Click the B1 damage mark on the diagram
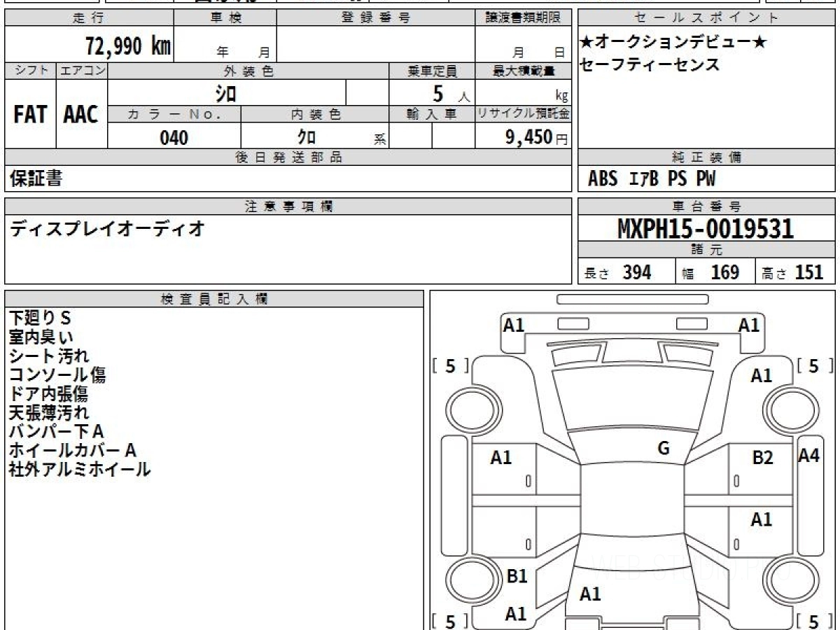This screenshot has width=840, height=630. click(x=517, y=576)
